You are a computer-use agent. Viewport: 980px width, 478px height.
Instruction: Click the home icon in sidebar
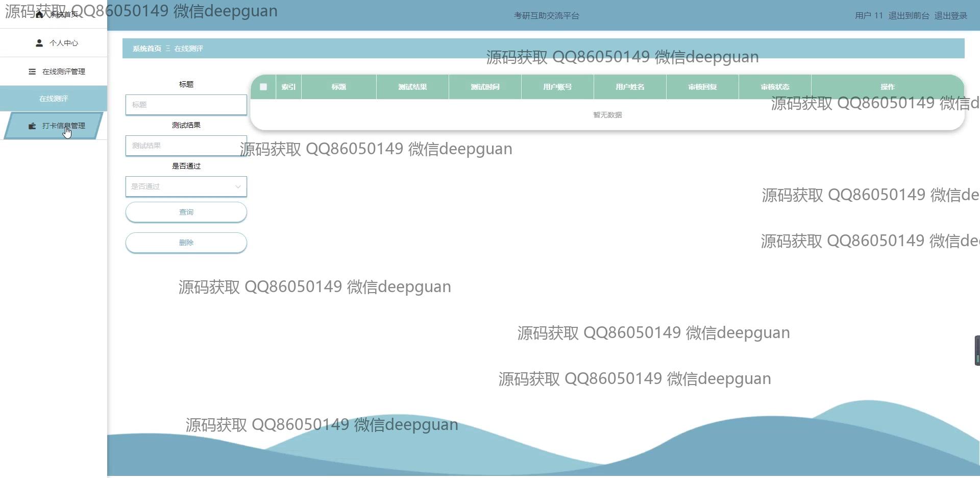[x=39, y=14]
